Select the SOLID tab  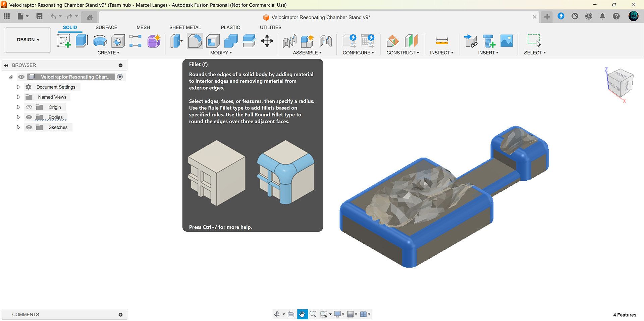(x=70, y=28)
